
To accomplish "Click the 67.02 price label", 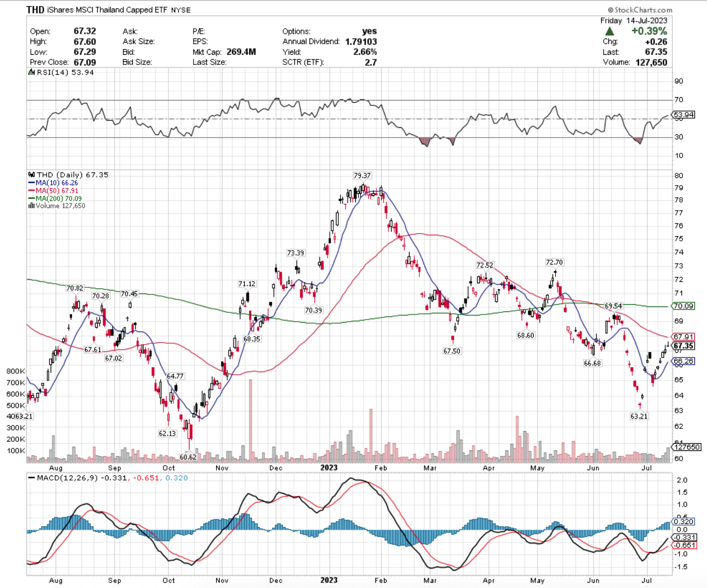I will (113, 359).
